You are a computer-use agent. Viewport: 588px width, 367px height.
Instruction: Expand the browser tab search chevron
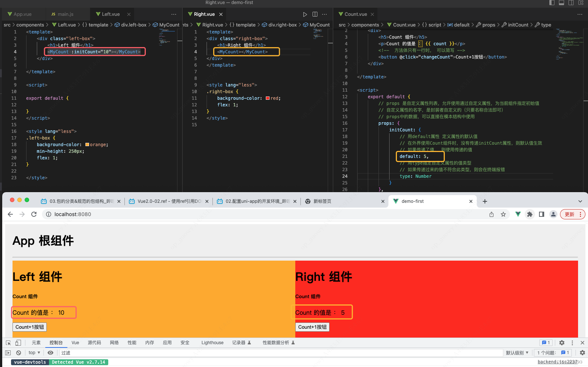coord(580,201)
